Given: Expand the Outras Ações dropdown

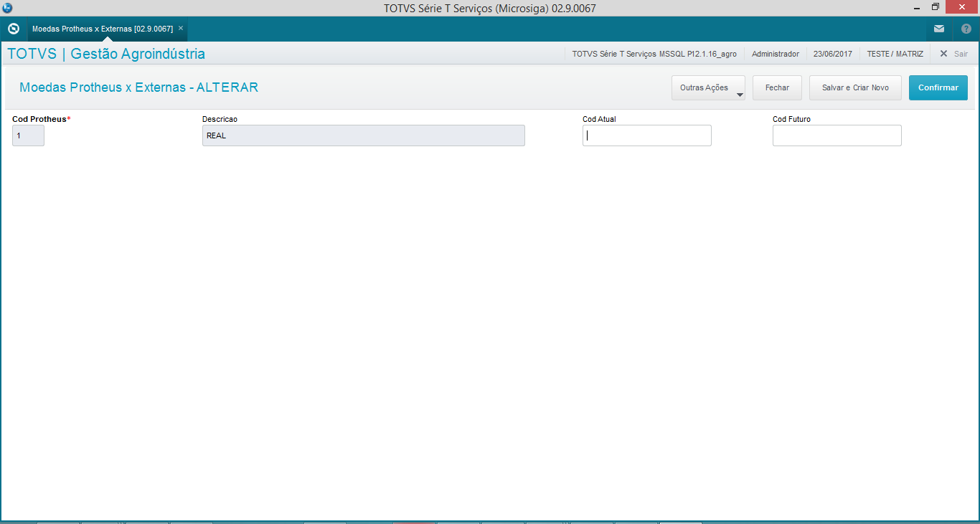Looking at the screenshot, I should [708, 87].
